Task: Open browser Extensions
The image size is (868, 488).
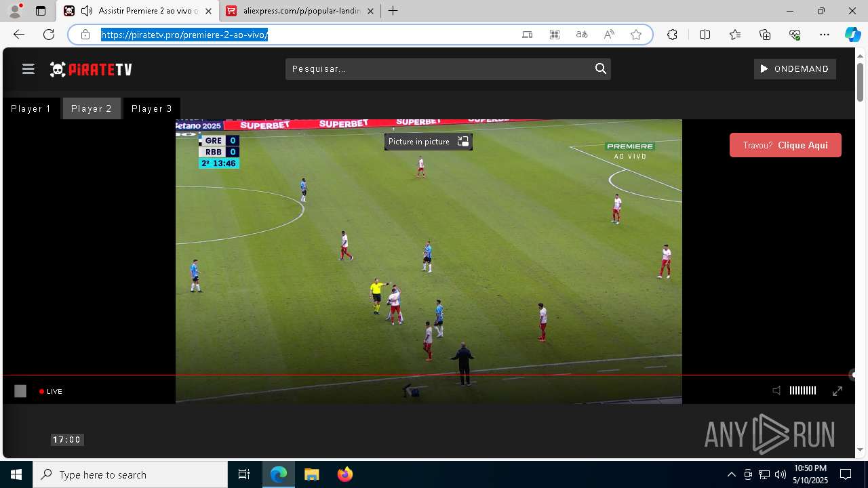Action: click(x=672, y=35)
